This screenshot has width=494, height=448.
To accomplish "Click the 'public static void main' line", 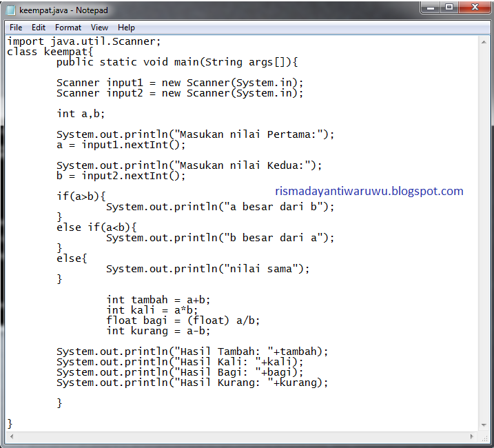I will [177, 62].
